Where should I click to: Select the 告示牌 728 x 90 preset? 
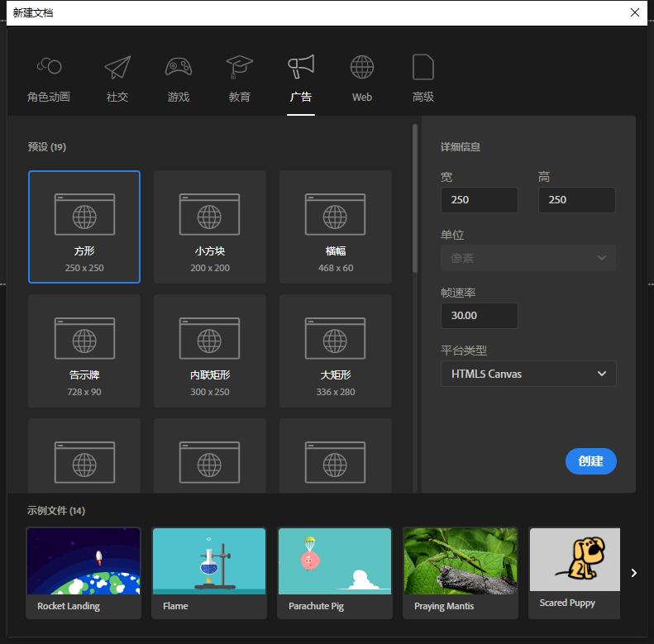pyautogui.click(x=84, y=351)
